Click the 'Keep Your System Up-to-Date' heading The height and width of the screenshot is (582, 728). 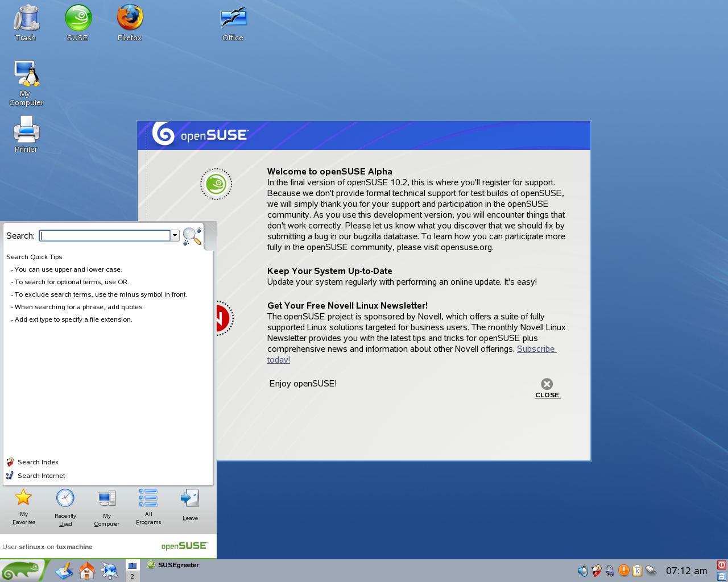coord(330,271)
